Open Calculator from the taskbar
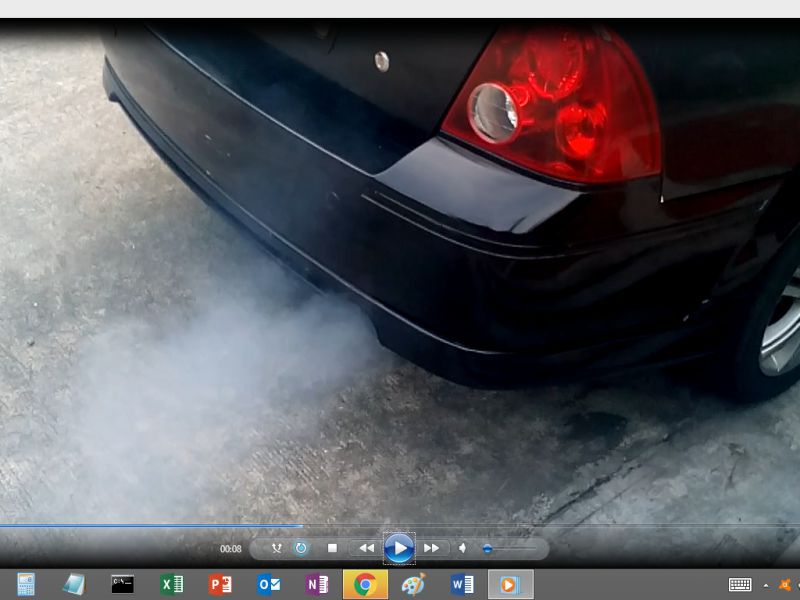800x600 pixels. click(x=26, y=585)
